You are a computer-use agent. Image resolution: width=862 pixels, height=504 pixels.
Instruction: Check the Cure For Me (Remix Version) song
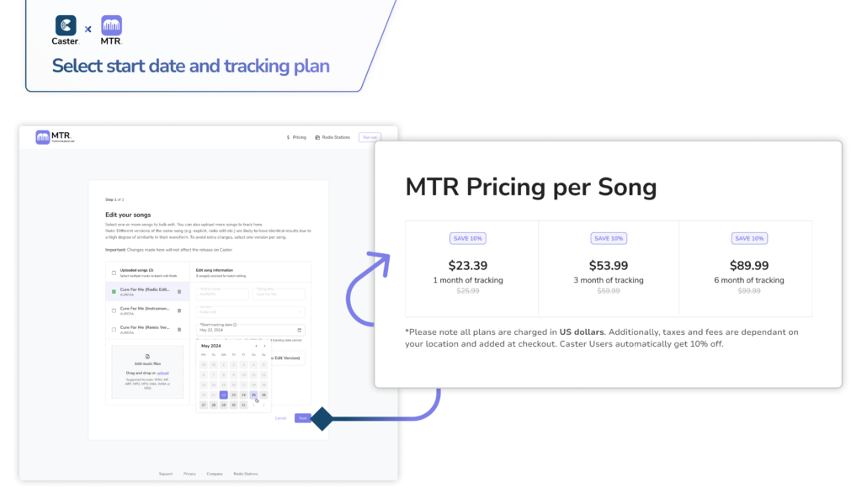point(114,329)
